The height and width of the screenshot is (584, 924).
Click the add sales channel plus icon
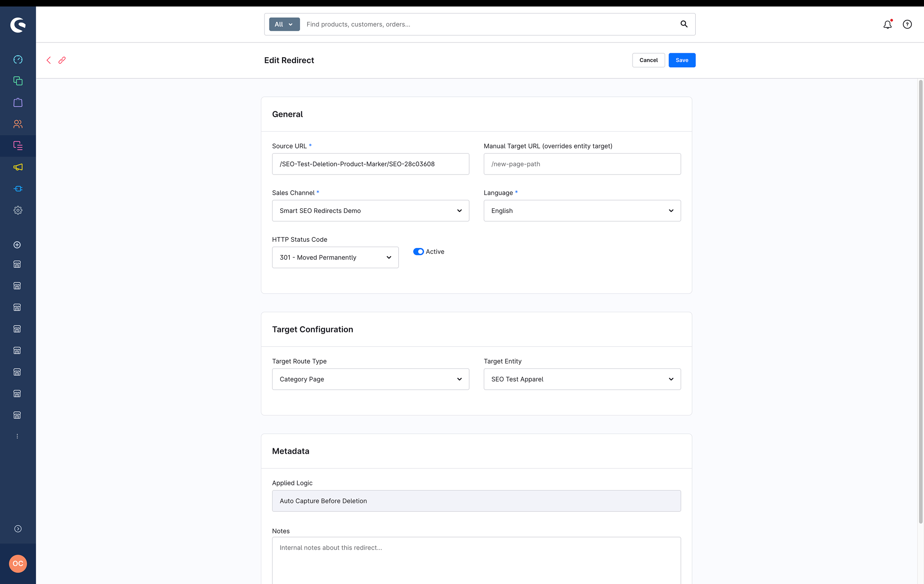(17, 245)
